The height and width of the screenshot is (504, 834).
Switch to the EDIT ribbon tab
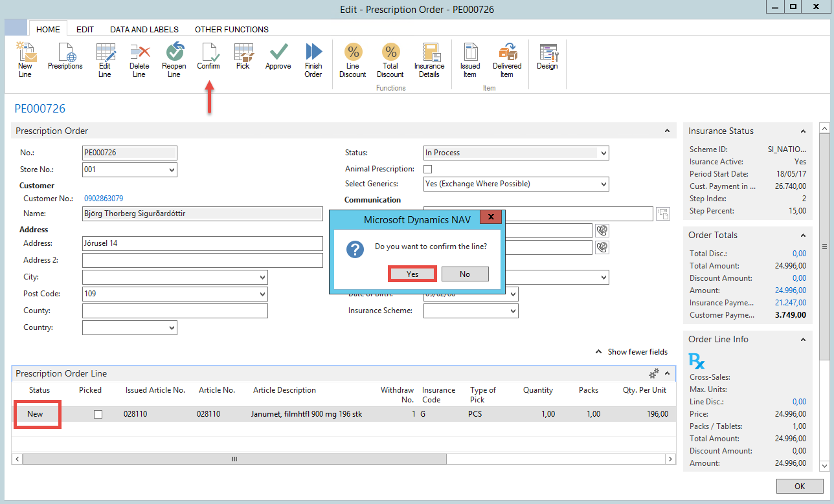pyautogui.click(x=85, y=29)
